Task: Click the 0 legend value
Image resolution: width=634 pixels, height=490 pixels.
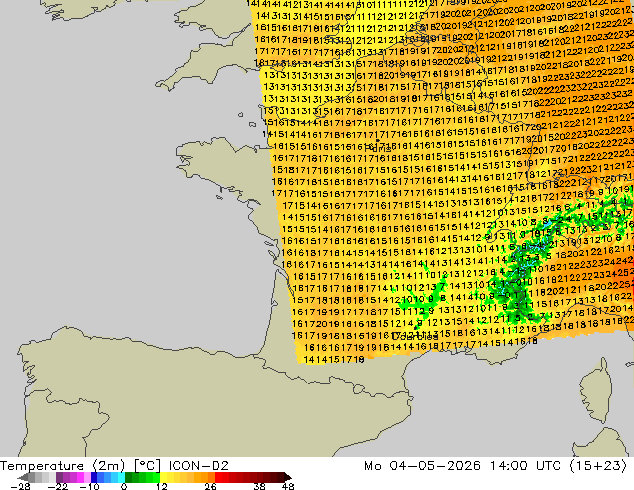Action: (x=124, y=486)
